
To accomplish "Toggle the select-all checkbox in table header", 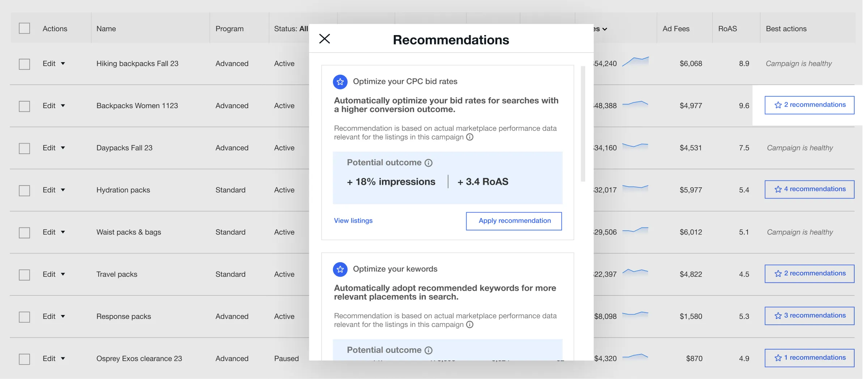I will [24, 28].
